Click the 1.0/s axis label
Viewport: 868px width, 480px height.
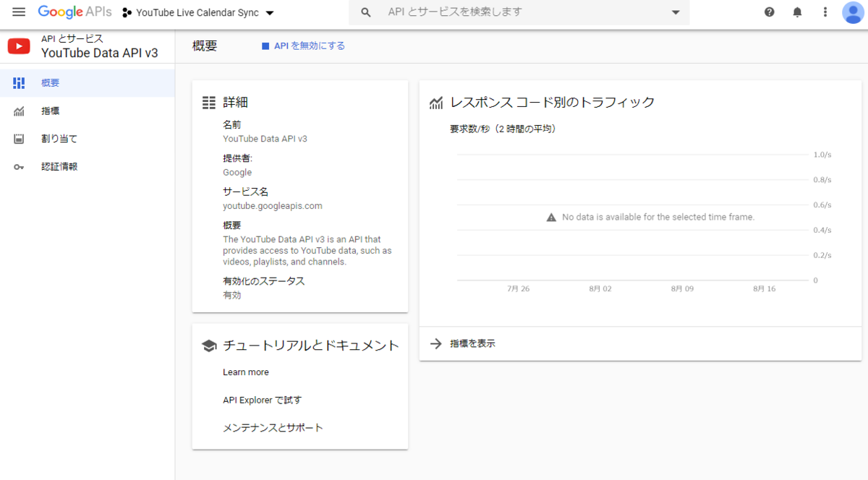click(x=822, y=155)
